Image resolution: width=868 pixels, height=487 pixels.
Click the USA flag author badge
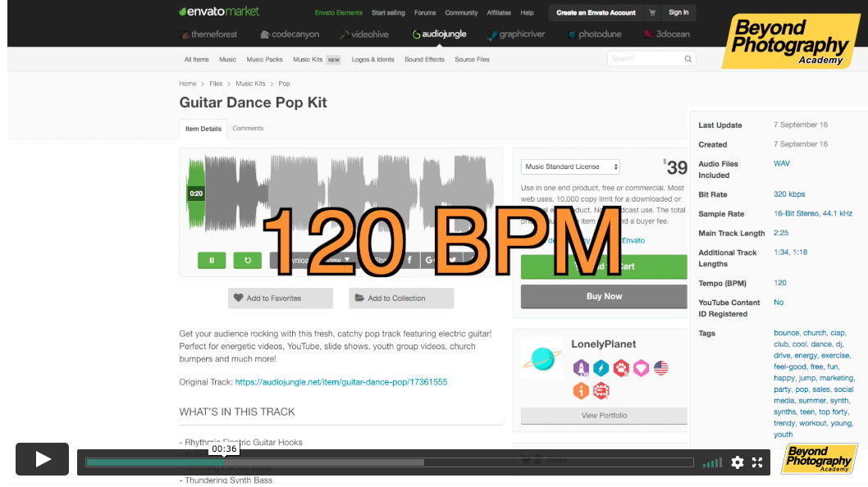click(661, 368)
